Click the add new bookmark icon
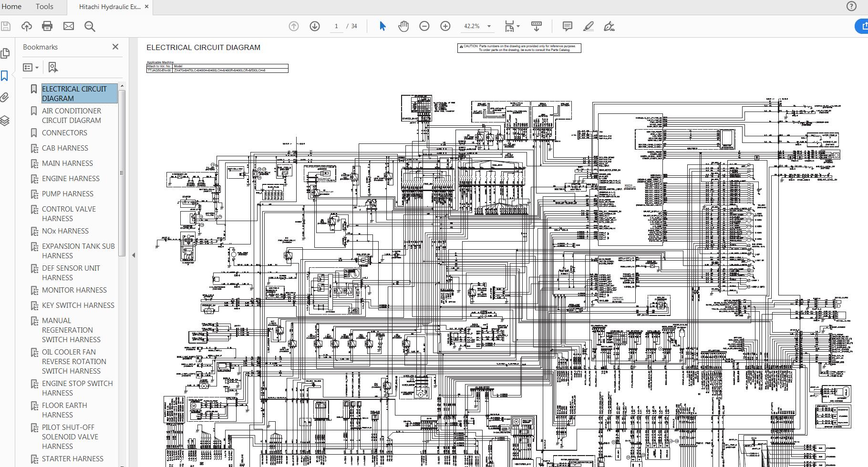This screenshot has width=868, height=467. (53, 68)
